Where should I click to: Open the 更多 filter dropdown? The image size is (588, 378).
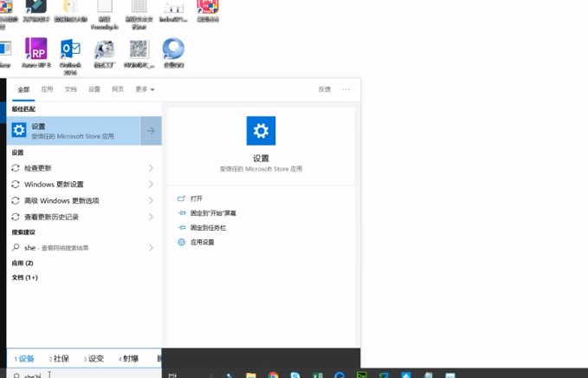[x=144, y=89]
